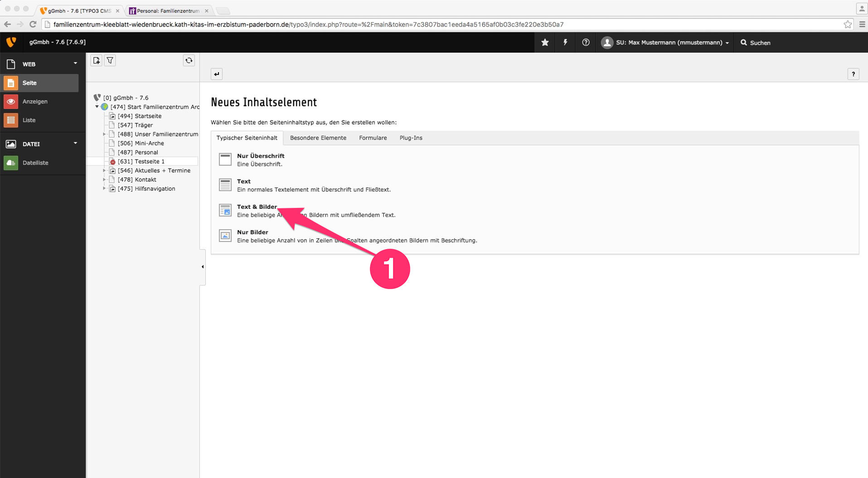Expand the Unser Familienzentrum tree node
Screen dimensions: 868x478
(x=104, y=134)
